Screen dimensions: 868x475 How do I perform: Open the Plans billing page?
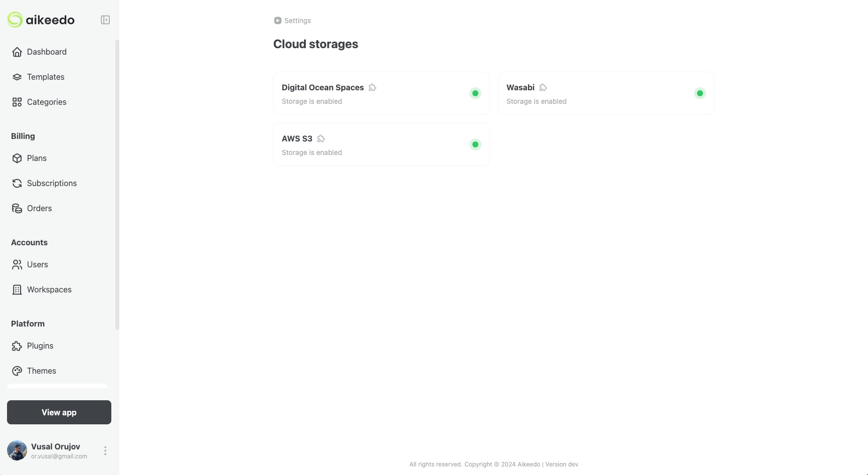(x=17, y=158)
